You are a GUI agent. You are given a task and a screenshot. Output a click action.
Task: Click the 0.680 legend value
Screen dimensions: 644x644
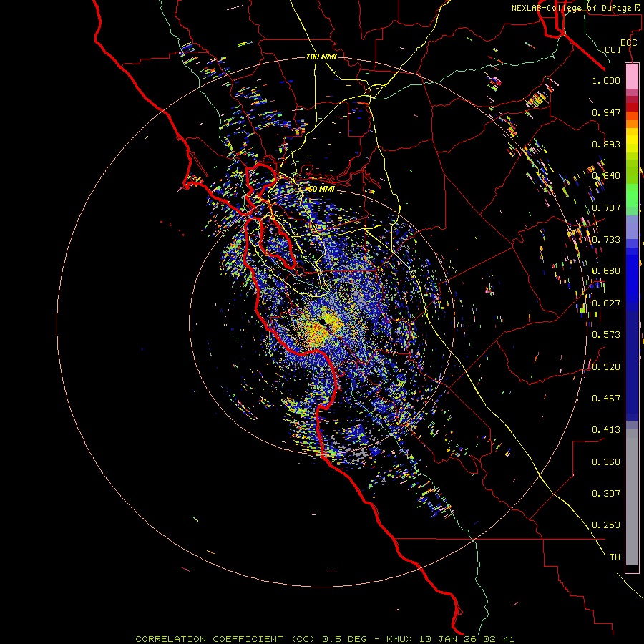606,271
